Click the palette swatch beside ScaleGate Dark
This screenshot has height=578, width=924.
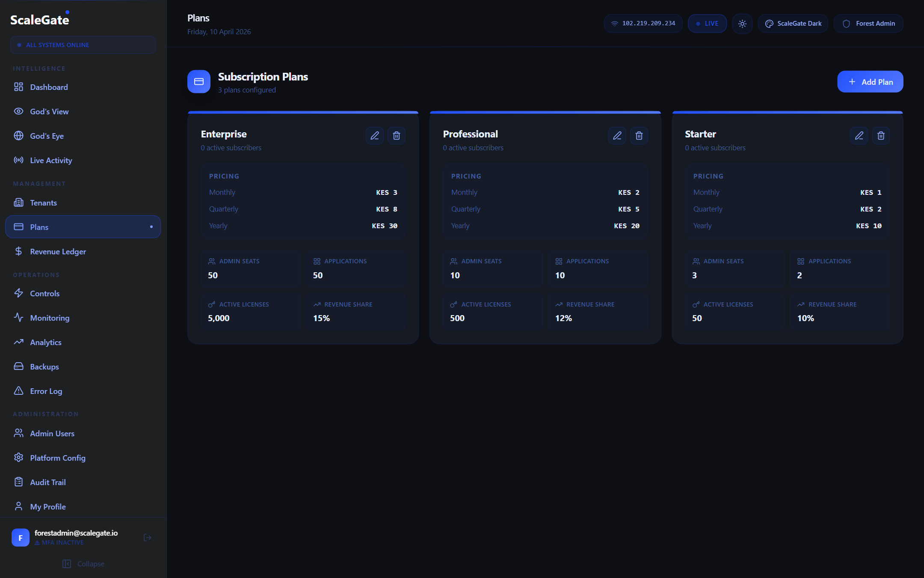[x=769, y=24]
